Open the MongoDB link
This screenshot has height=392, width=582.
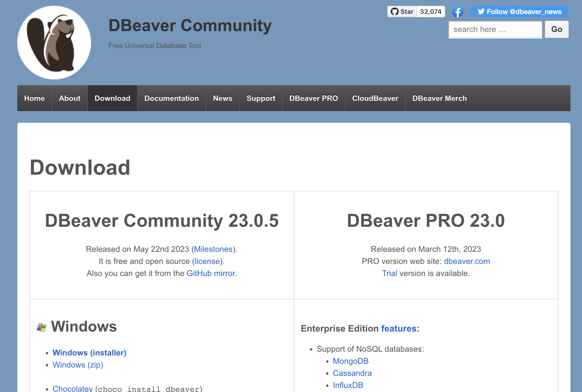351,361
